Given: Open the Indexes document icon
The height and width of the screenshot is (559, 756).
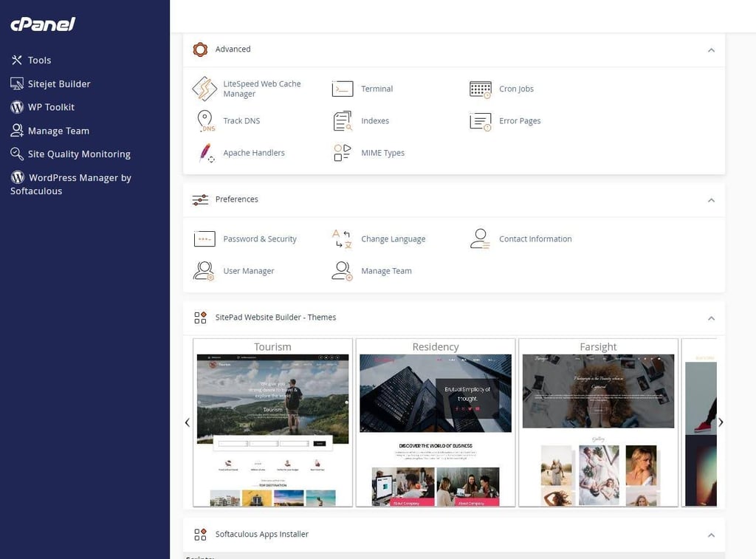Looking at the screenshot, I should [x=343, y=121].
